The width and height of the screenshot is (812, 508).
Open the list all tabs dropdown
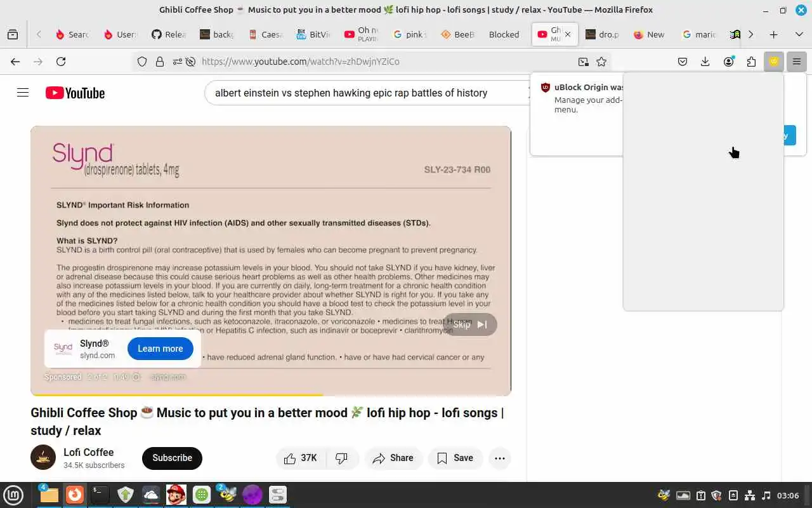click(x=799, y=34)
